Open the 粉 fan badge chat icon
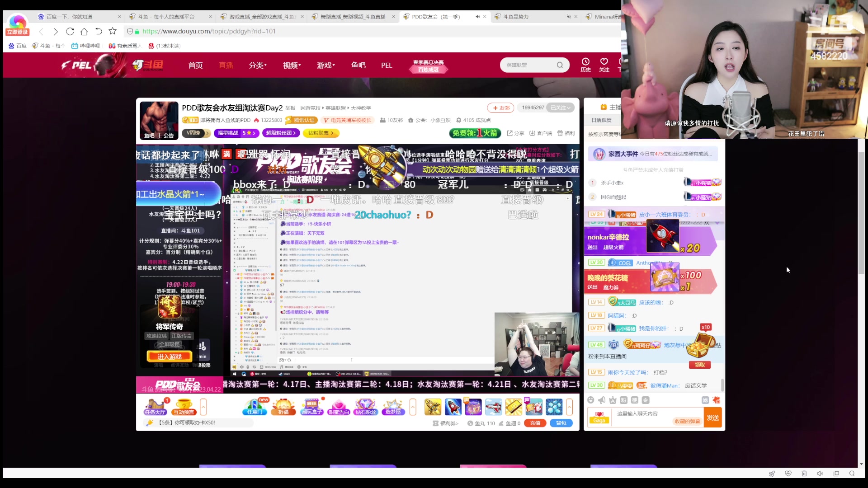The width and height of the screenshot is (868, 488). (x=623, y=400)
